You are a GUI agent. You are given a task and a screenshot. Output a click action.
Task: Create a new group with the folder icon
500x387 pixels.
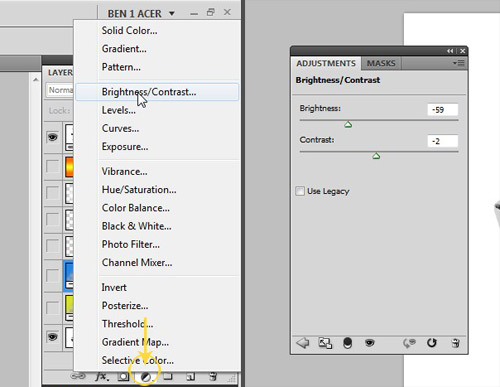pos(168,376)
